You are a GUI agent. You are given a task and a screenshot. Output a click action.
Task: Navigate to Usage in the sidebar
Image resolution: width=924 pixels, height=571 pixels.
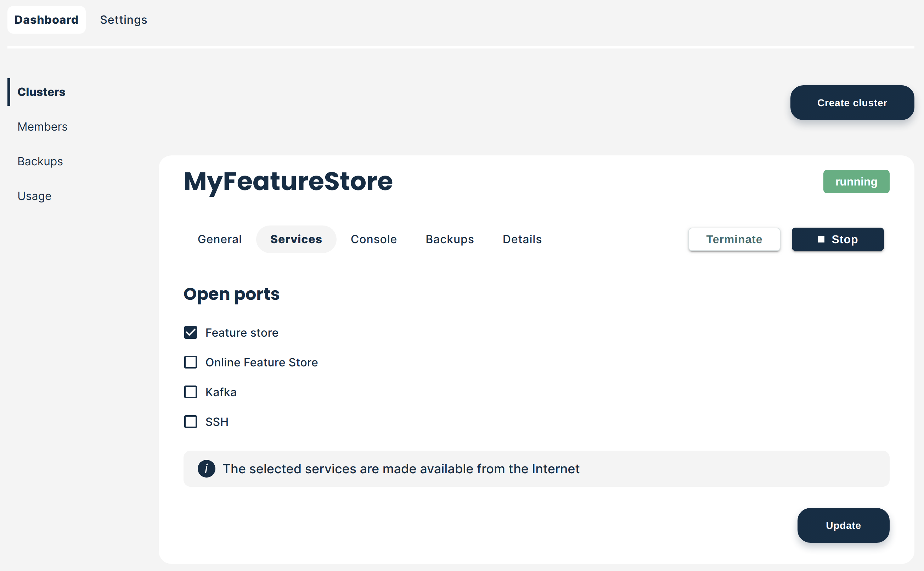34,196
